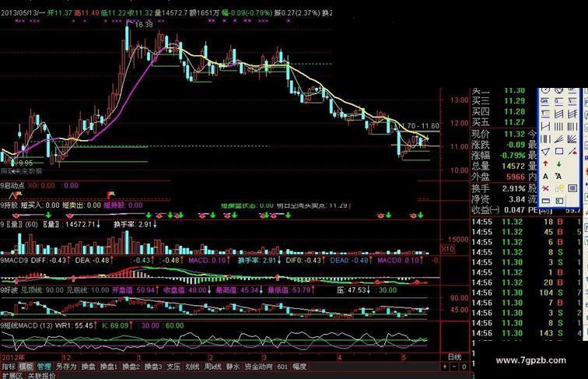
Task: Select the speed resistance fan lines tool
Action: pos(558,139)
